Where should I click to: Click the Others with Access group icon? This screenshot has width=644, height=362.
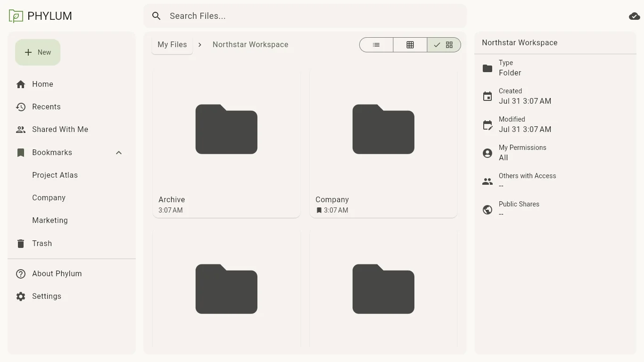click(x=487, y=181)
